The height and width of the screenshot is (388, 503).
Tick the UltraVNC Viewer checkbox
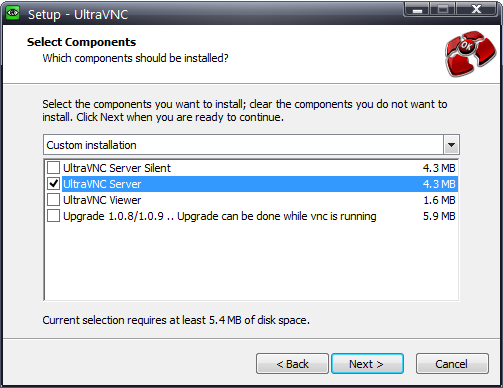[53, 200]
